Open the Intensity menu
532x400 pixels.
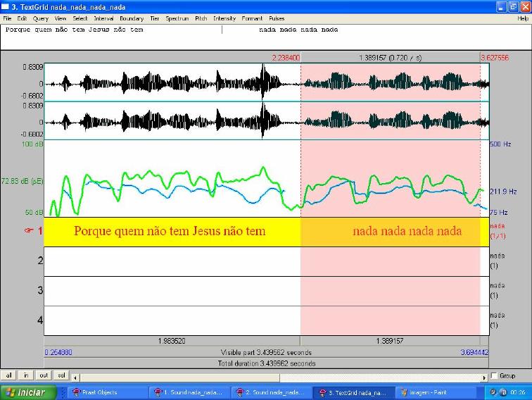tap(224, 19)
